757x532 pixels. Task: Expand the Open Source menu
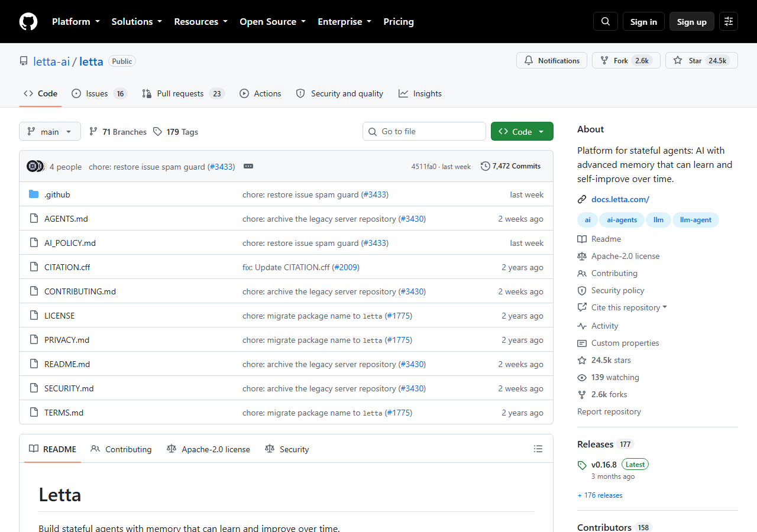click(x=273, y=21)
